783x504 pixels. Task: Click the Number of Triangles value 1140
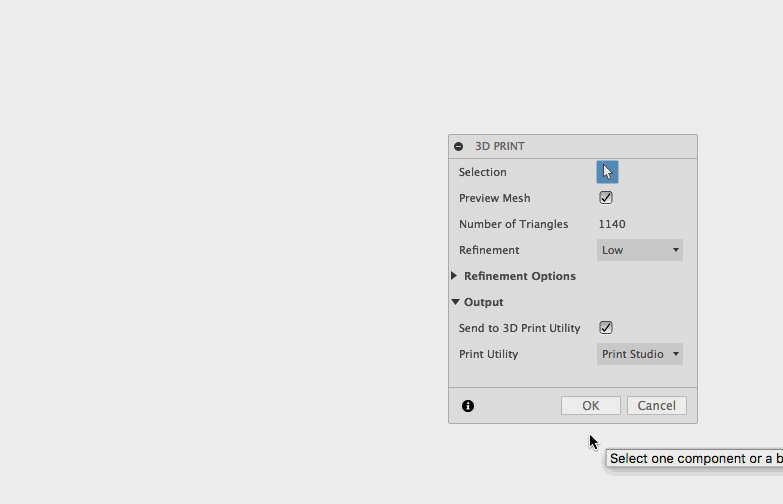(x=612, y=224)
